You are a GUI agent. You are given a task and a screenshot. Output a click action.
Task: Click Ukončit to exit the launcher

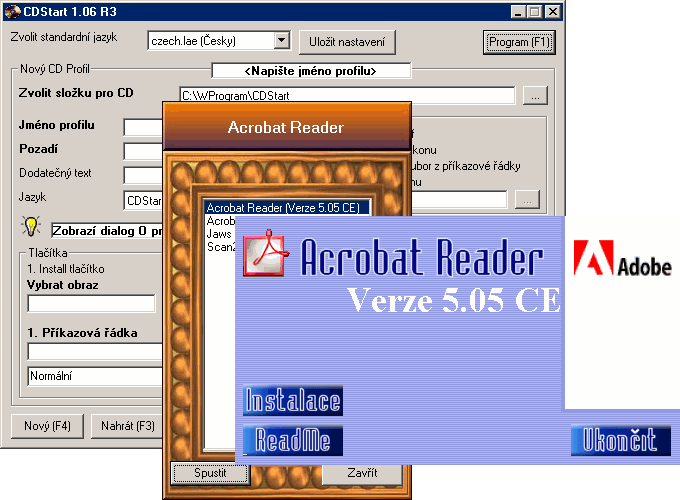click(x=613, y=440)
